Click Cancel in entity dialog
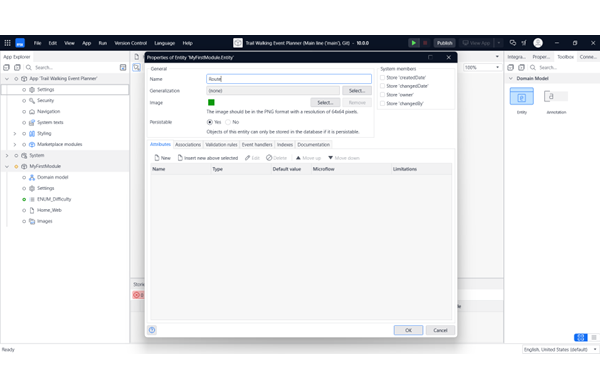This screenshot has width=600, height=390. tap(440, 330)
